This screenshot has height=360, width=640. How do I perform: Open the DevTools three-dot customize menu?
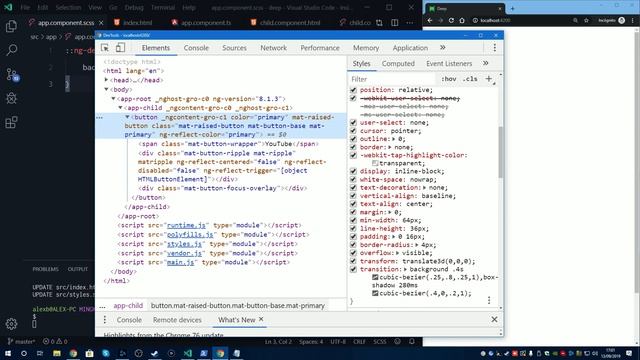[x=495, y=48]
